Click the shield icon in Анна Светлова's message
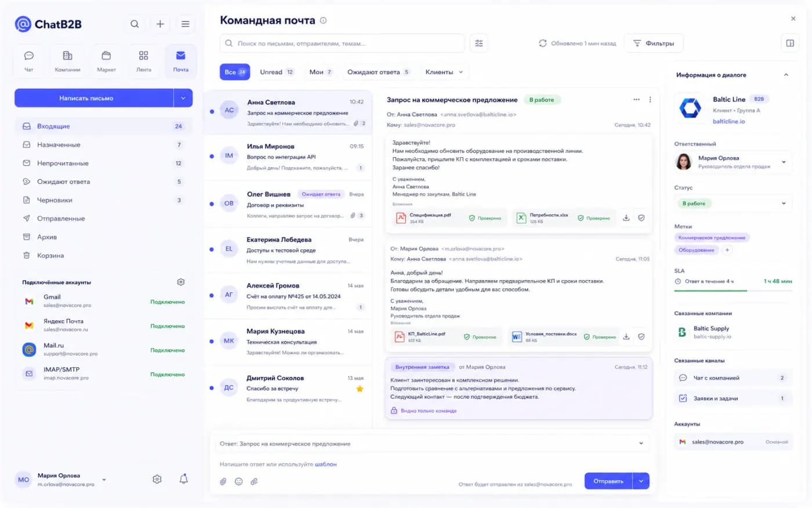Image resolution: width=812 pixels, height=508 pixels. coord(641,218)
